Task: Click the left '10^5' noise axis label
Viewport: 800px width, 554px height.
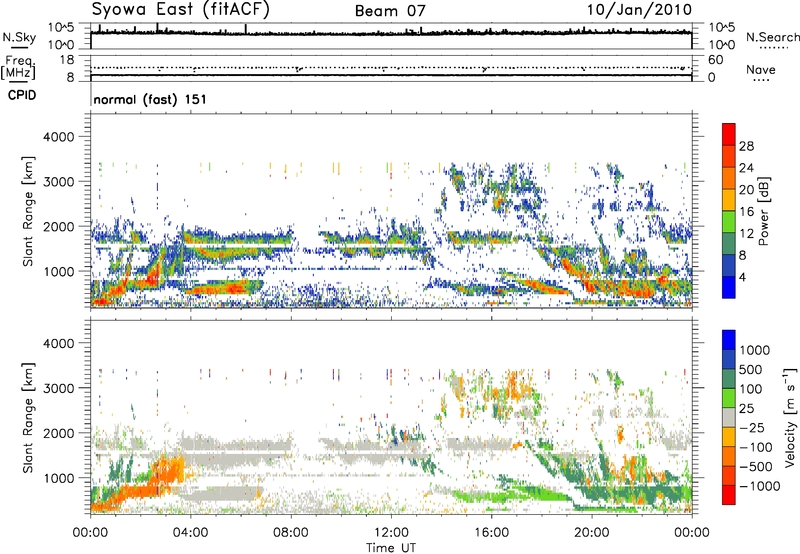Action: pos(61,27)
